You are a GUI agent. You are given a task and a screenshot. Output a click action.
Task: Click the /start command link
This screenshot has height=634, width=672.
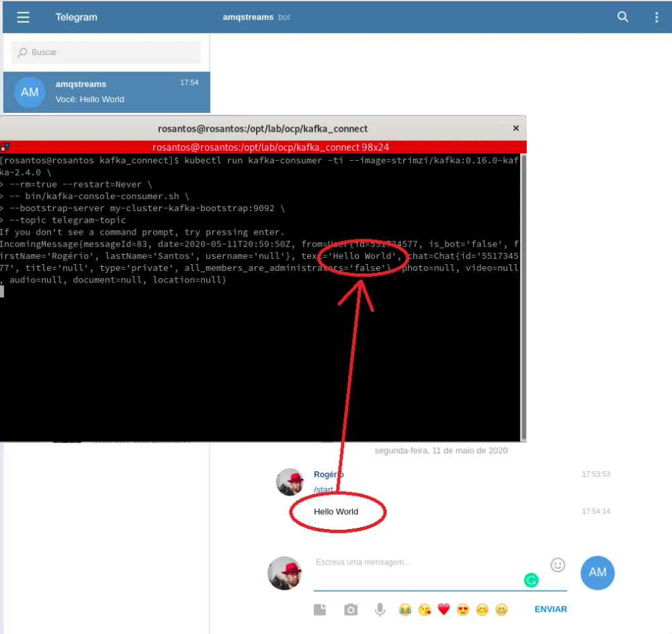tap(324, 489)
